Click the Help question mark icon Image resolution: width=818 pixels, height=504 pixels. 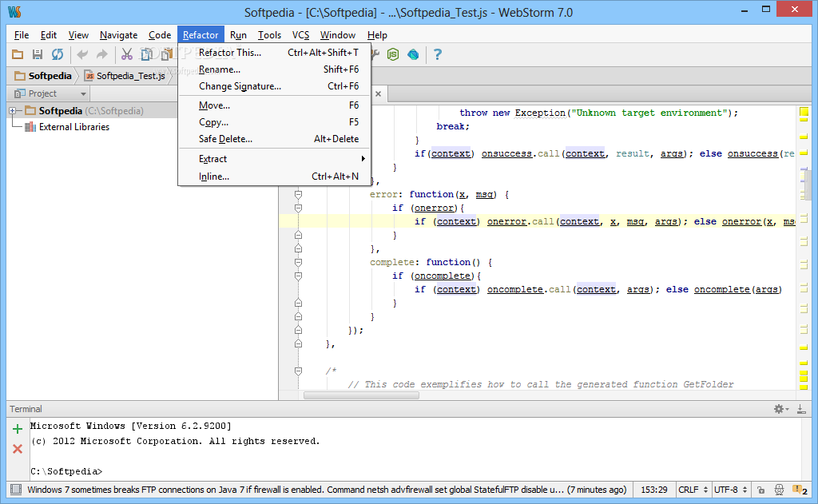438,54
